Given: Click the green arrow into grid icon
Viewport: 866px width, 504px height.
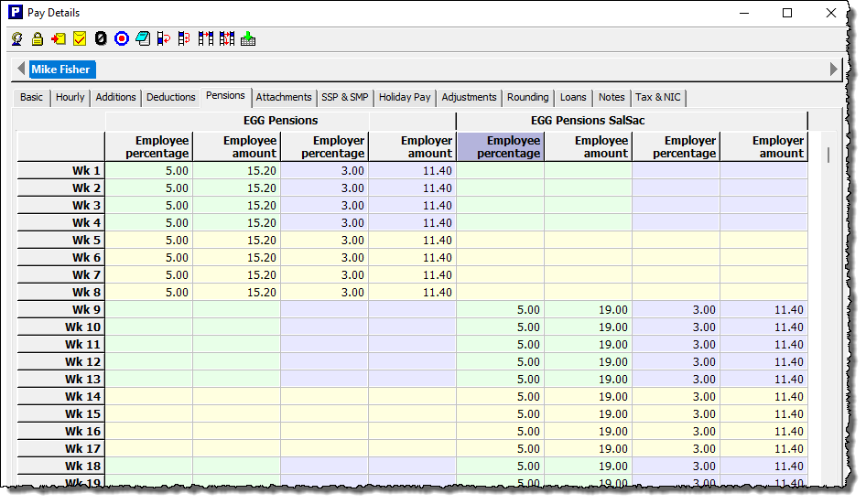Looking at the screenshot, I should click(248, 39).
